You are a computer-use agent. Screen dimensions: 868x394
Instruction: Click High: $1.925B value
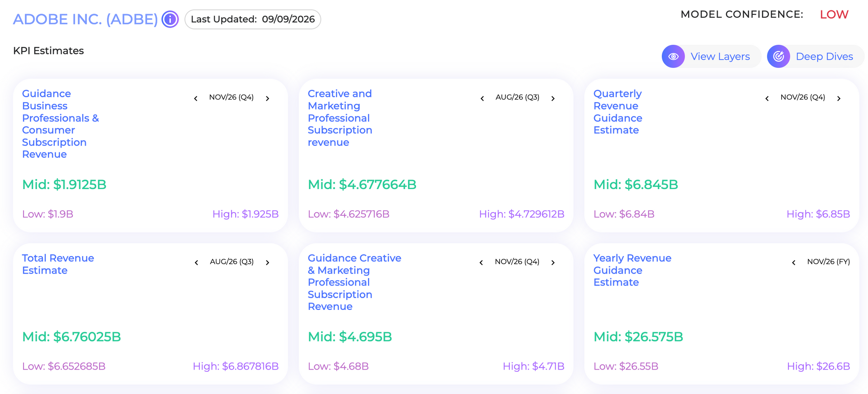pos(245,214)
